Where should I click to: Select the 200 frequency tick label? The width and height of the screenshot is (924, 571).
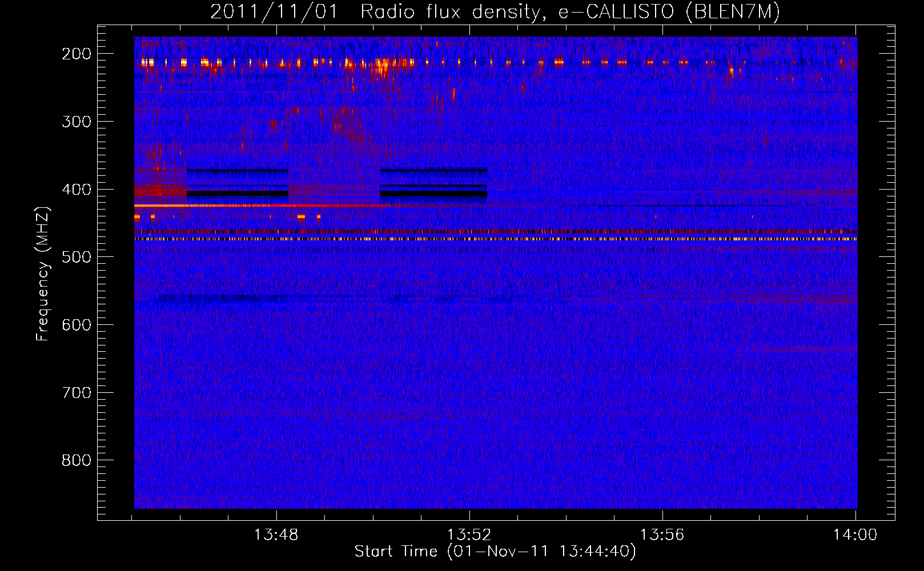tap(77, 54)
